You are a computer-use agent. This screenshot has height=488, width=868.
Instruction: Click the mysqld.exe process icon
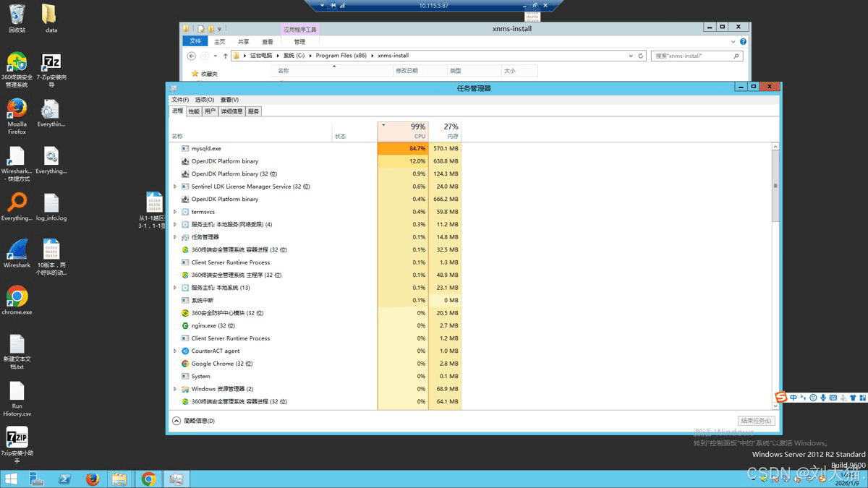[x=185, y=148]
